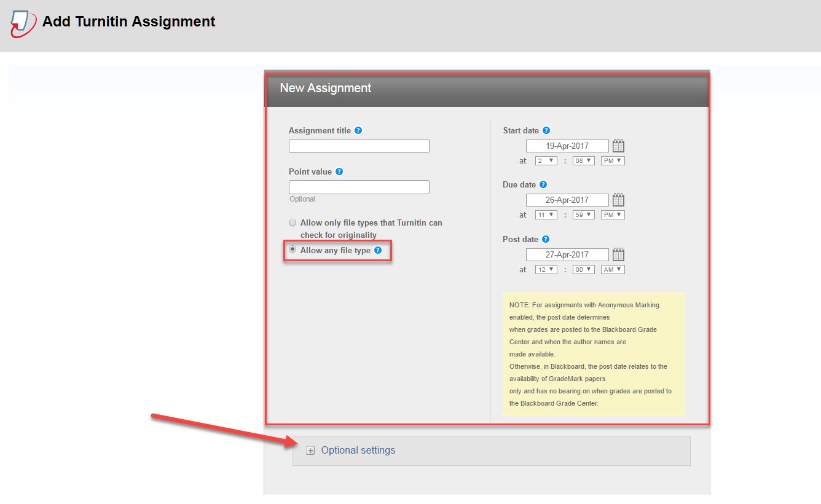Screen dimensions: 821x504
Task: Open the Start date AM/PM dropdown
Action: pyautogui.click(x=612, y=160)
